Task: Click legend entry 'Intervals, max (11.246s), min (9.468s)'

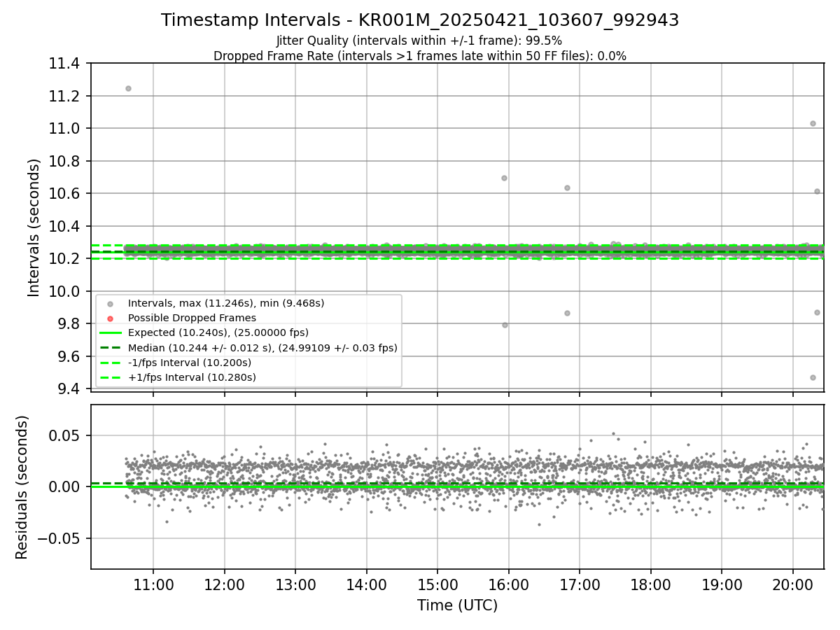Action: [226, 303]
